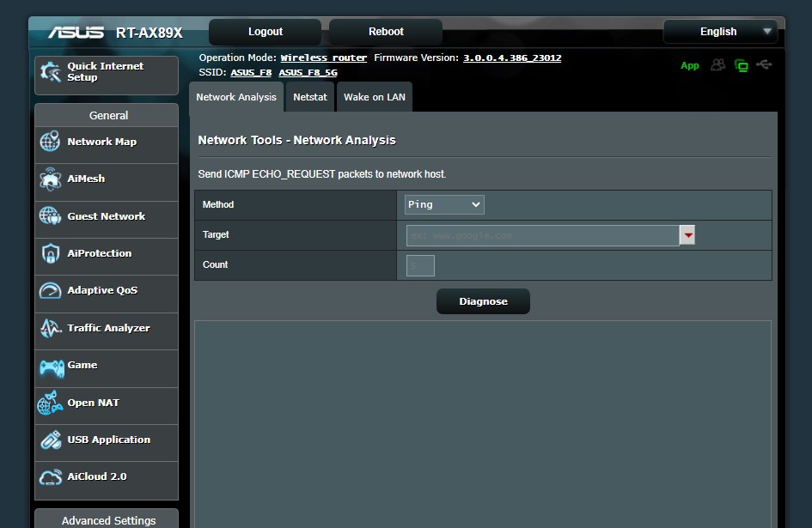Open firmware version 3.0.0.4.386_23012 link

click(x=512, y=58)
